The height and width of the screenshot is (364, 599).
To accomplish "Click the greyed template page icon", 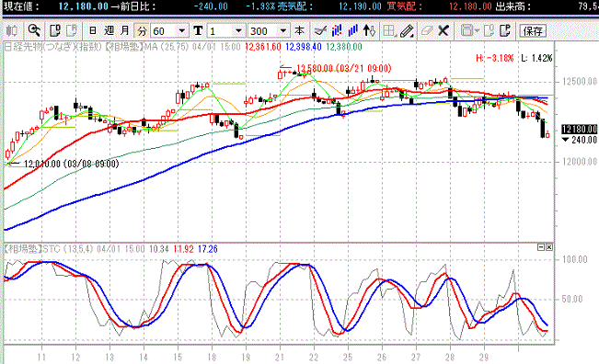I will point(489,30).
